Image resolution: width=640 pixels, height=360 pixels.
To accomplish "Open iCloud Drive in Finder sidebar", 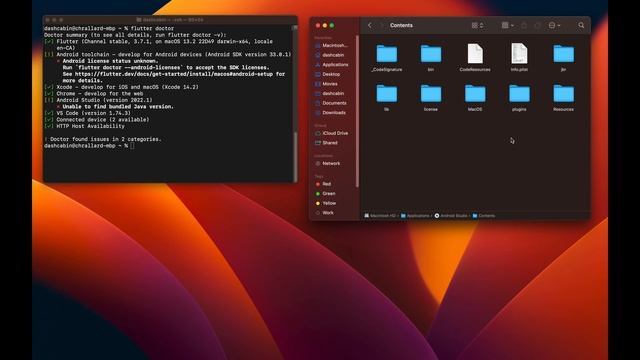I will tap(332, 133).
